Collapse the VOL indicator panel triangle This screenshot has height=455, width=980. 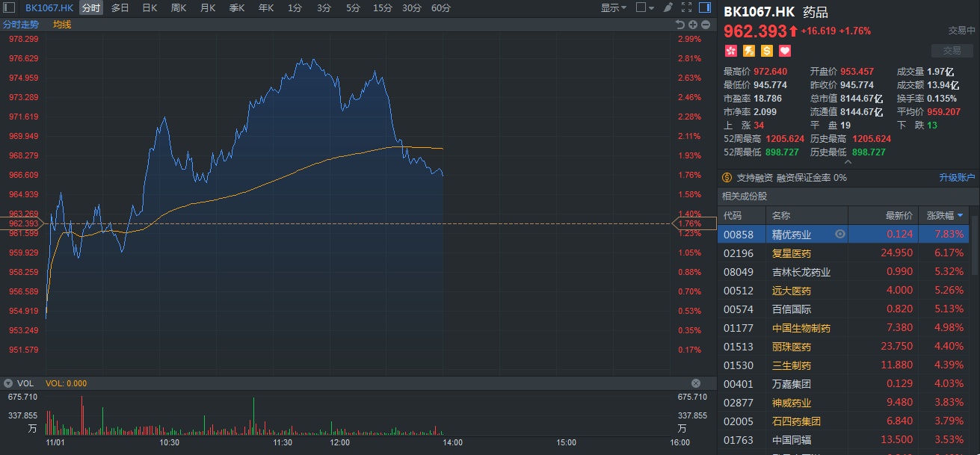(8, 383)
